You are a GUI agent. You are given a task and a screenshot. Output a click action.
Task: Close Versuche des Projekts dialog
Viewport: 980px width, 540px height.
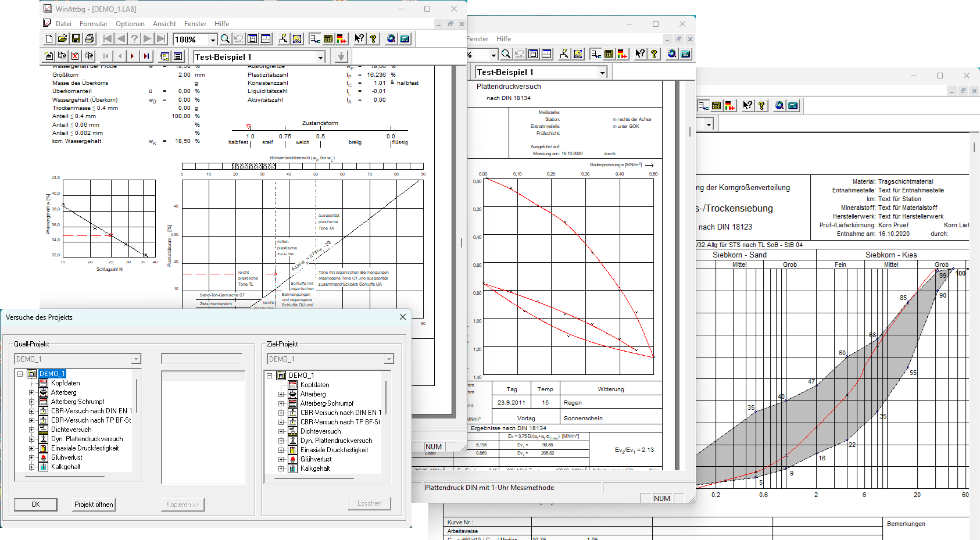[x=403, y=317]
